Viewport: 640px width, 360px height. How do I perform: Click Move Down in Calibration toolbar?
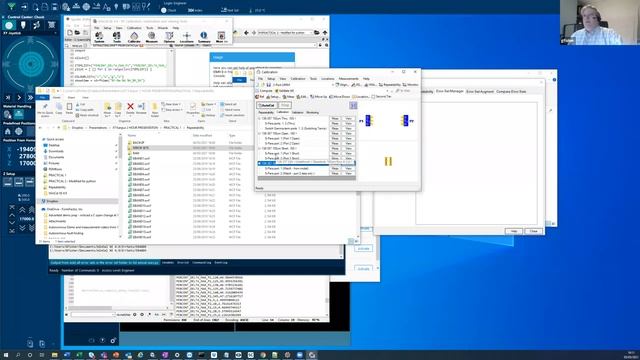[x=340, y=97]
